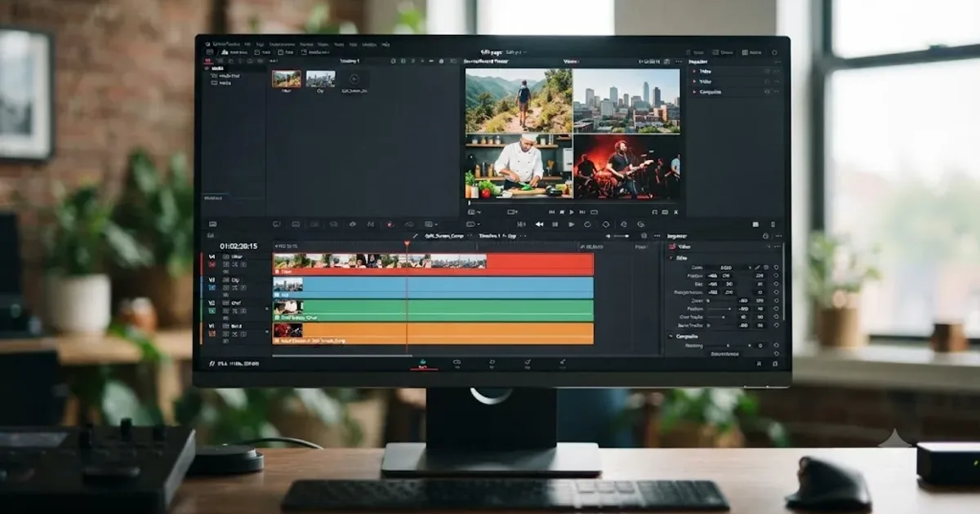Viewport: 980px width, 514px height.
Task: Select the red Hiker clip on track V4
Action: click(433, 264)
